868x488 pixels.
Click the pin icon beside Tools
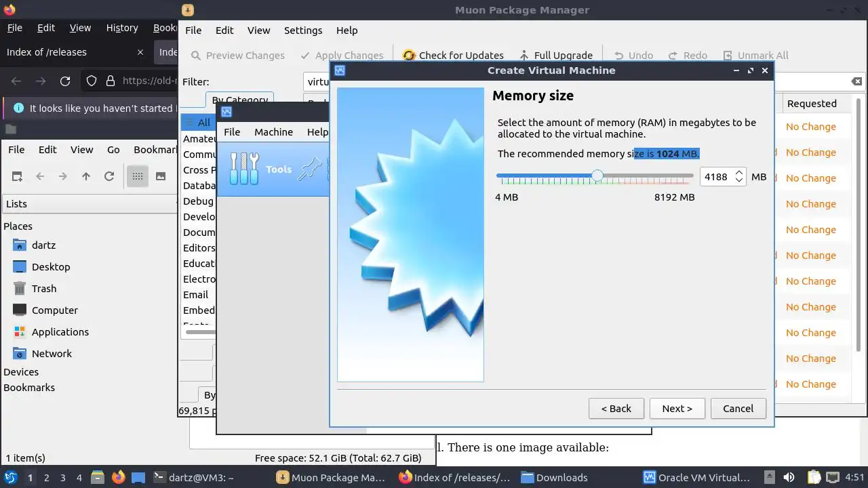(x=311, y=169)
